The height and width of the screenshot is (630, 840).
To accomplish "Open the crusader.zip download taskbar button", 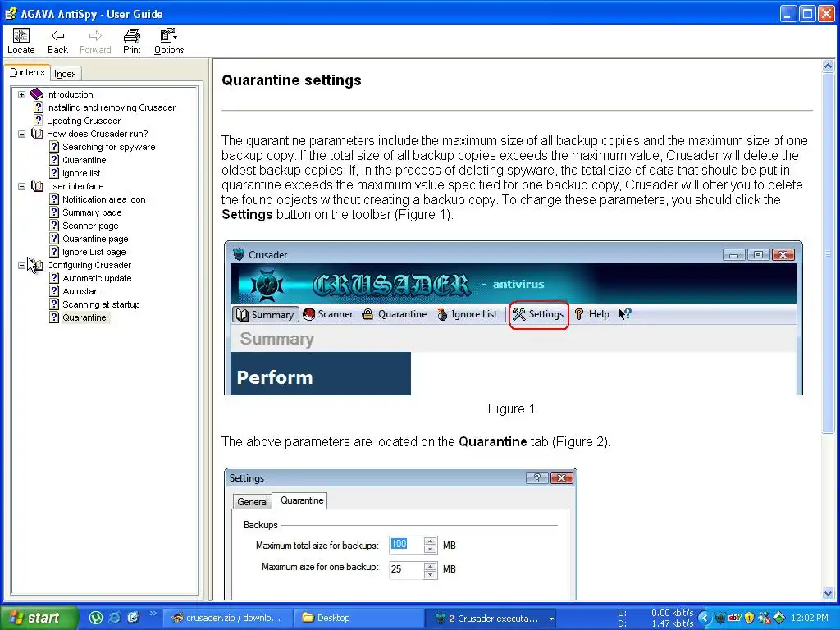I will tap(227, 618).
